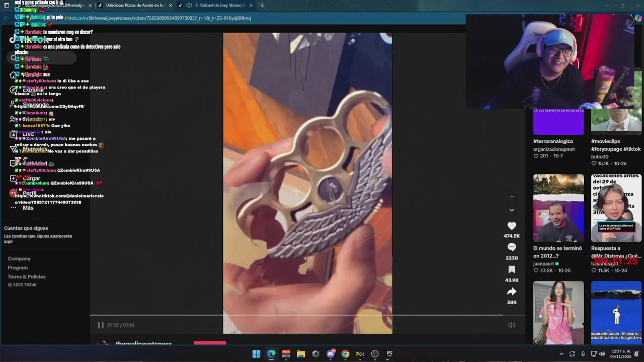This screenshot has height=362, width=644.
Task: Click the browser address bar URL
Action: (158, 18)
